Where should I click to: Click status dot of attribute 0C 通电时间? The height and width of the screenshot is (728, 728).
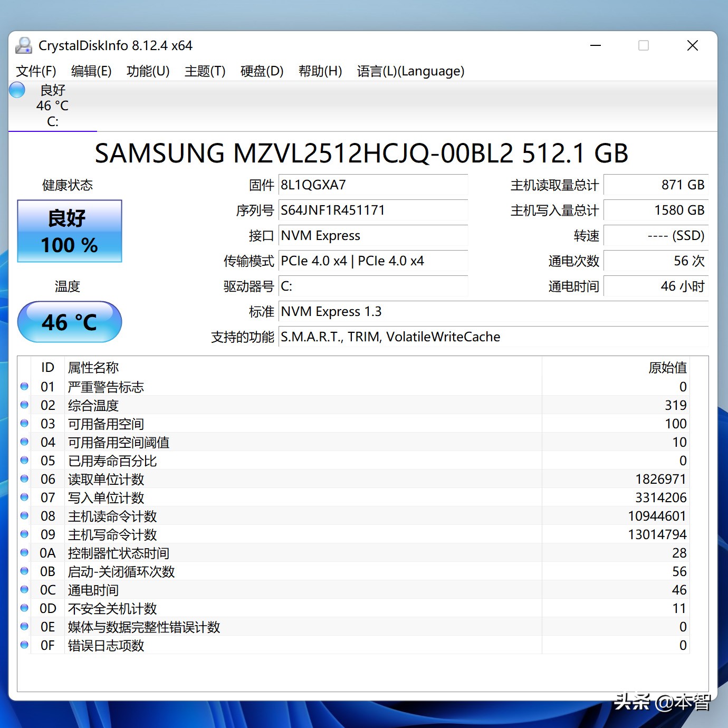(x=24, y=590)
